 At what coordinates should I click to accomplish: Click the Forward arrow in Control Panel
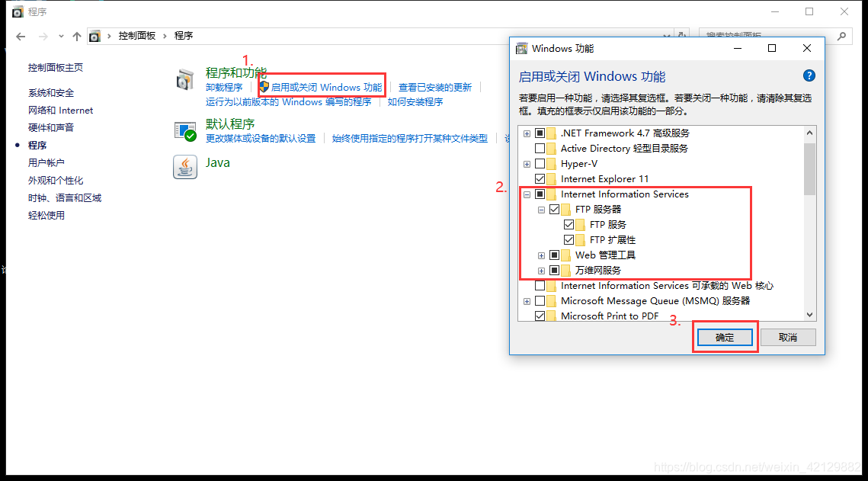(x=43, y=37)
